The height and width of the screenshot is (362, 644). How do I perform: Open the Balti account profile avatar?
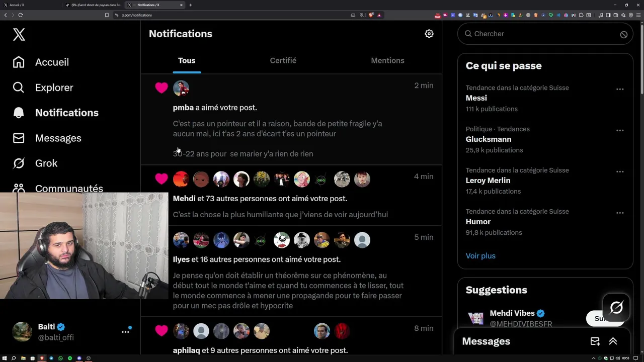pyautogui.click(x=22, y=332)
